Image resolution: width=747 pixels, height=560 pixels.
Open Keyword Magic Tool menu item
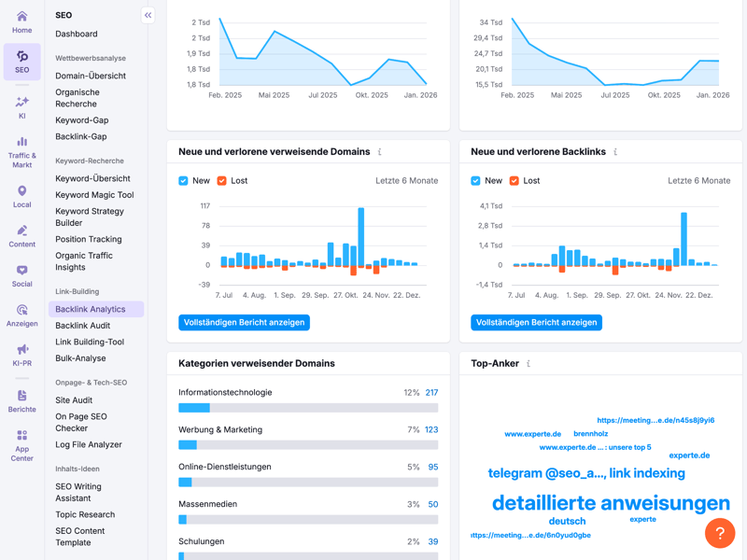94,195
